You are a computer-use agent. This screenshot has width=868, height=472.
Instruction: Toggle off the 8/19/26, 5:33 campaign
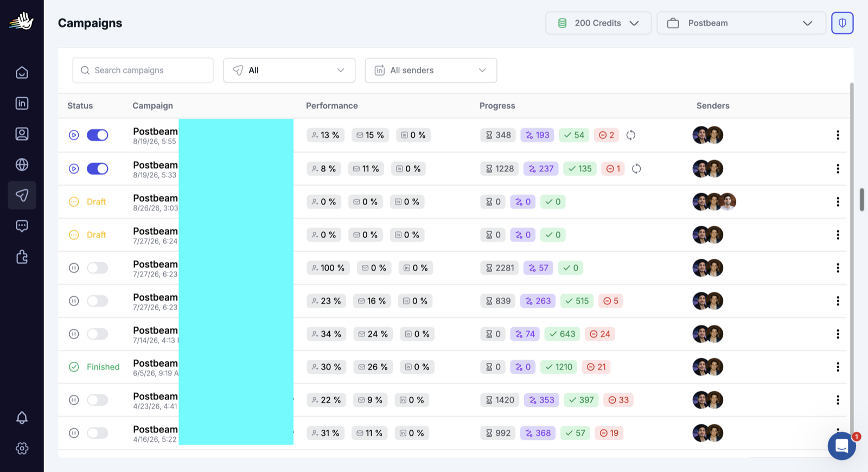pos(98,169)
